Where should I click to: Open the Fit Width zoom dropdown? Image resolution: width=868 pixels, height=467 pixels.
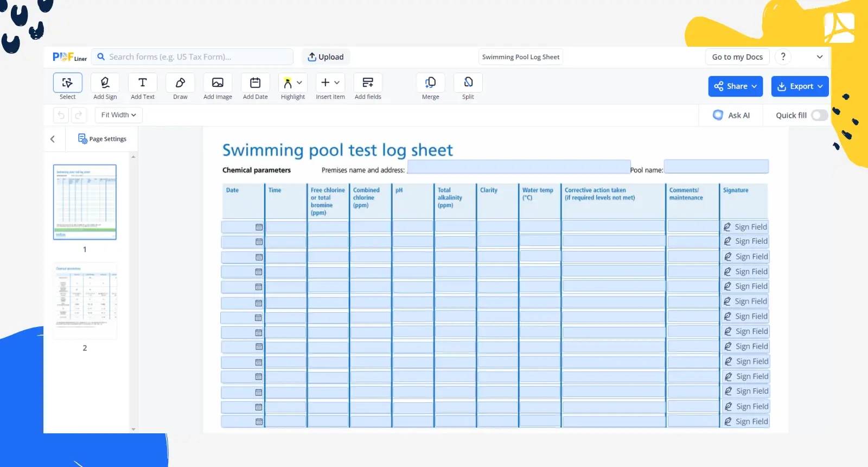pyautogui.click(x=118, y=115)
